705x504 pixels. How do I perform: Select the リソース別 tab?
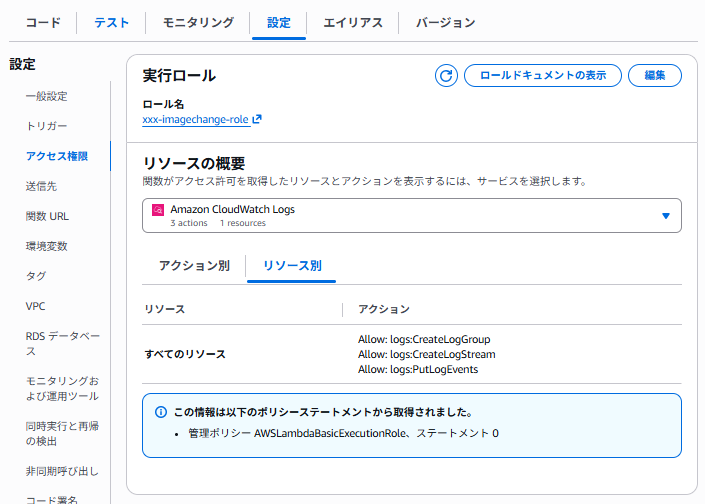tap(292, 266)
